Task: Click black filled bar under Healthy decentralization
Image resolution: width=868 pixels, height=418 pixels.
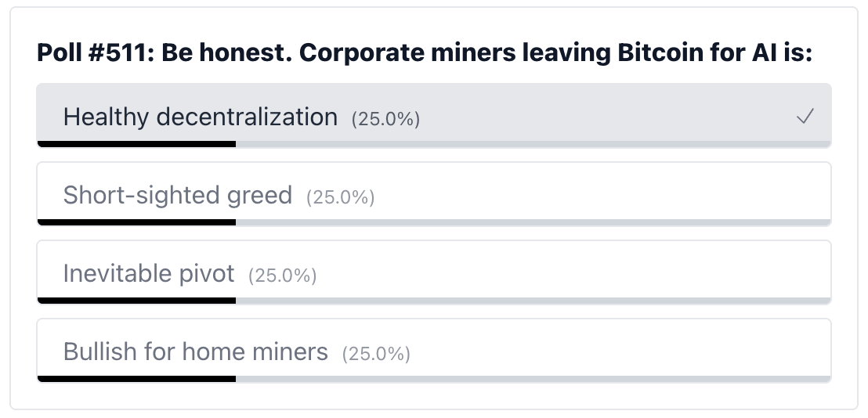Action: tap(136, 144)
